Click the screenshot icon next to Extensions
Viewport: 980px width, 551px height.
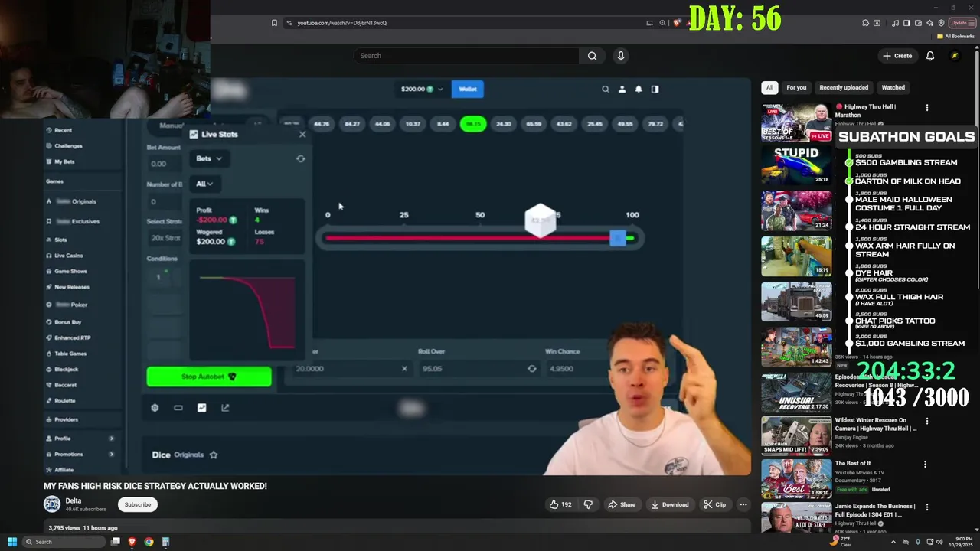tap(877, 23)
